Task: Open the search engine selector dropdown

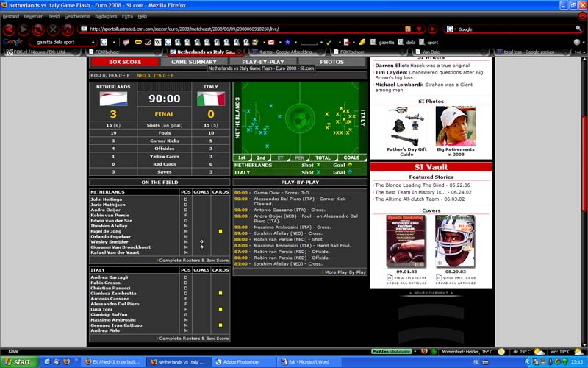Action: (x=451, y=29)
